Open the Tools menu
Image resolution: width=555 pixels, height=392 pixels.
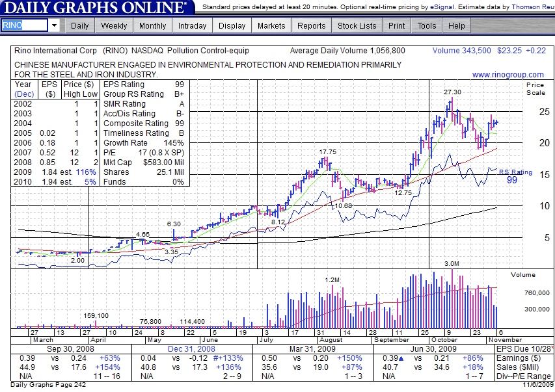tap(427, 26)
